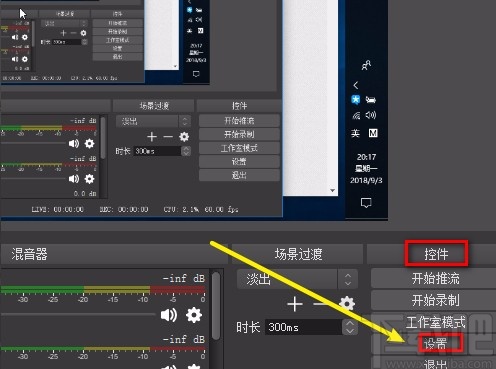Click the white window's scroll-down arrow
Image resolution: width=496 pixels, height=369 pixels.
pyautogui.click(x=332, y=190)
